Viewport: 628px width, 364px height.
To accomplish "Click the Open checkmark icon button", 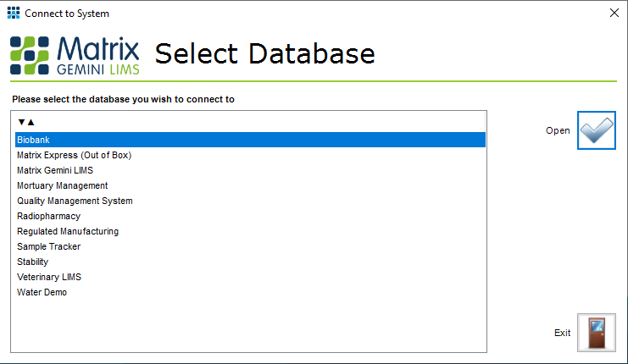I will (596, 130).
